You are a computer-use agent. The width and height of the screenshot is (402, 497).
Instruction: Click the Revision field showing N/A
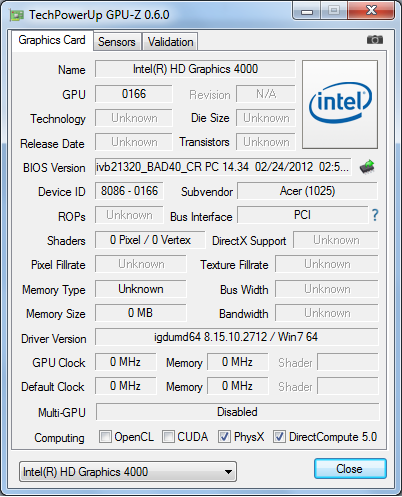click(x=266, y=94)
